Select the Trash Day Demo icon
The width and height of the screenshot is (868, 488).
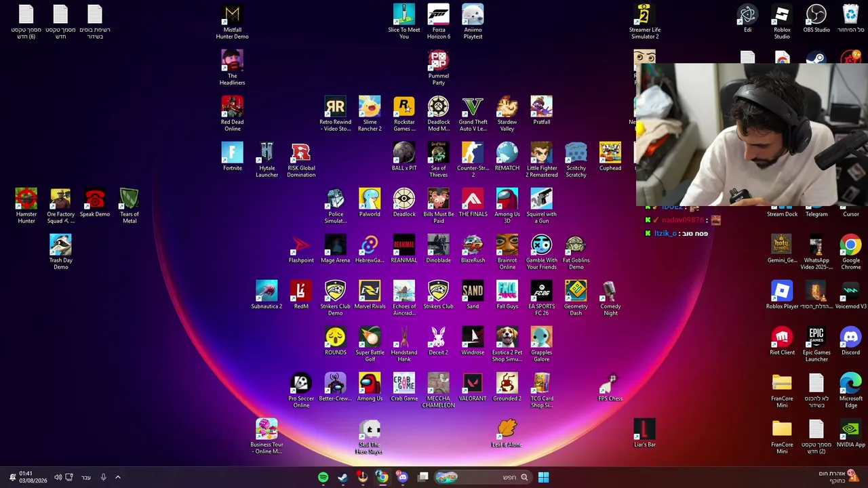pyautogui.click(x=60, y=252)
